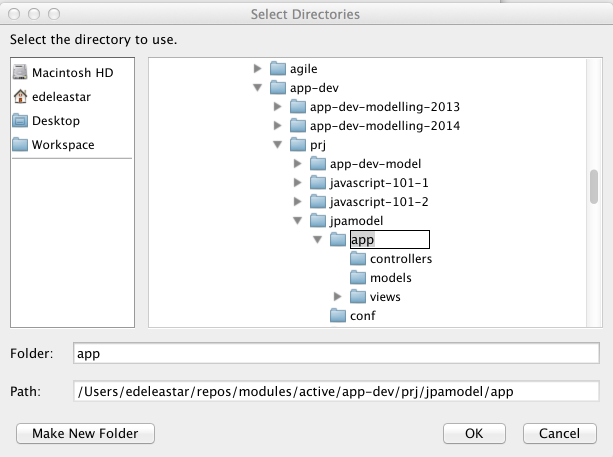613x457 pixels.
Task: Click the vertical scrollbar thumb in the tree
Action: coord(594,186)
